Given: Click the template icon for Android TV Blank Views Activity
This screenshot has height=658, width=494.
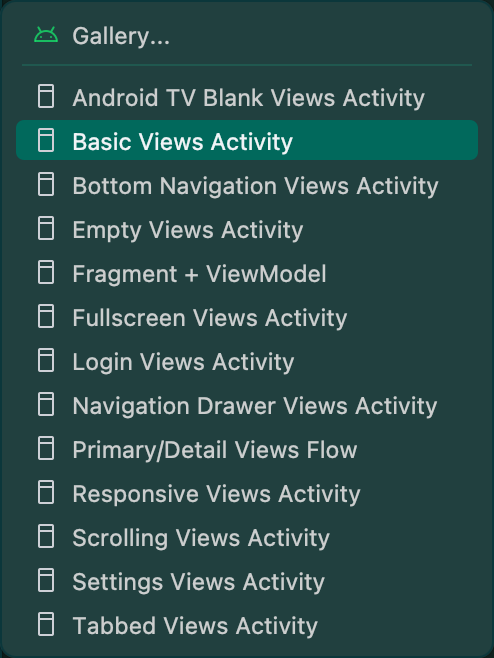Looking at the screenshot, I should [46, 97].
